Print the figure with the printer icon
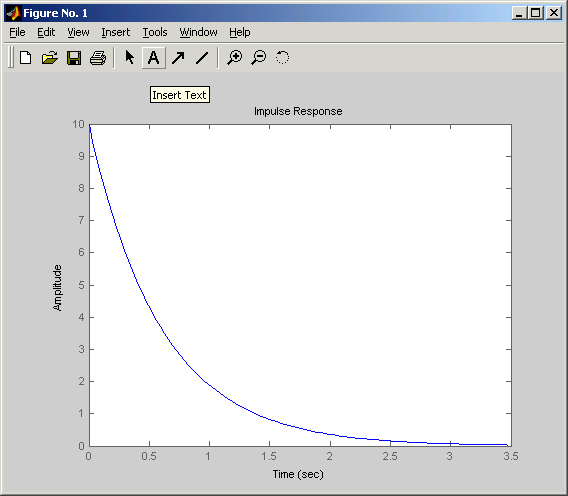Screen dimensions: 568x496 click(98, 58)
